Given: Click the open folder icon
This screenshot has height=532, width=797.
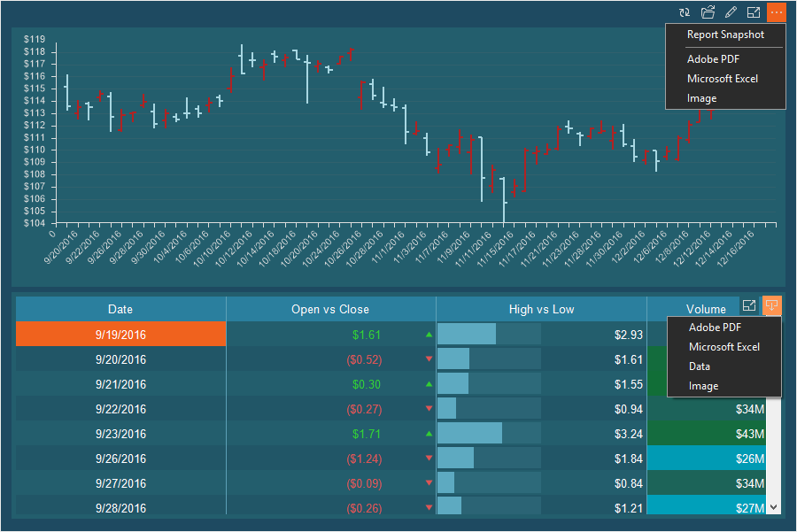Looking at the screenshot, I should (x=708, y=12).
